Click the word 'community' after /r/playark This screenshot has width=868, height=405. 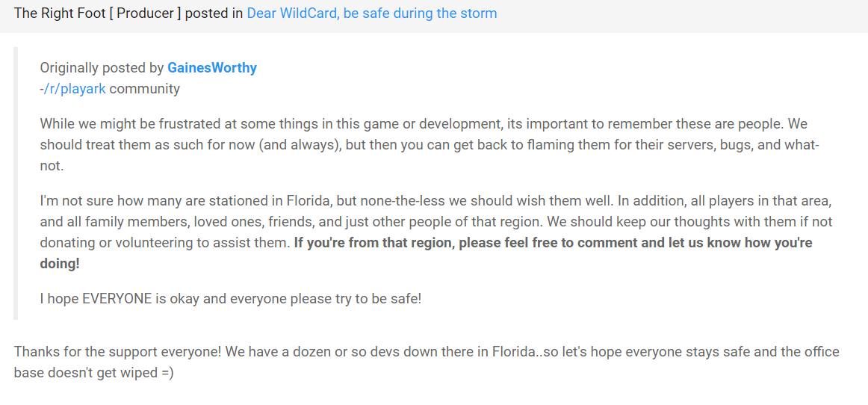[144, 89]
